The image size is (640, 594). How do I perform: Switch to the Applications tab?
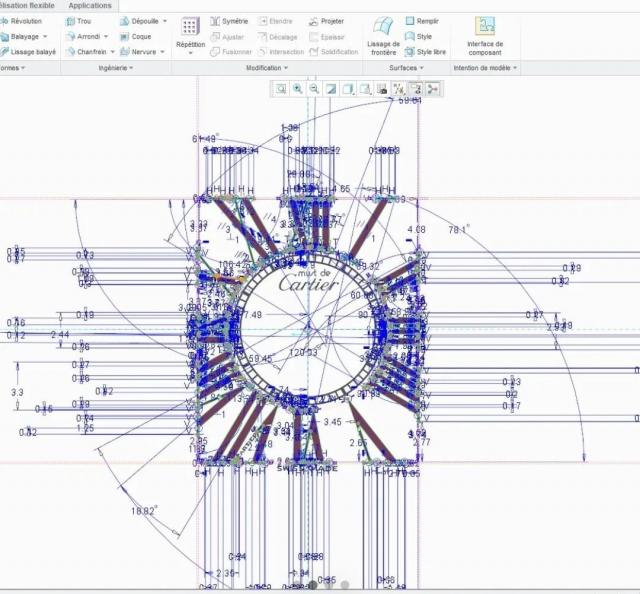pyautogui.click(x=90, y=6)
